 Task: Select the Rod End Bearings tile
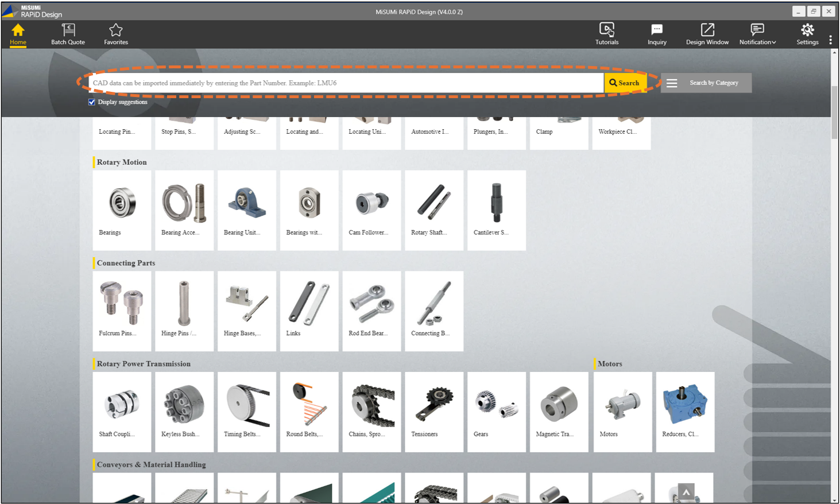coord(371,311)
